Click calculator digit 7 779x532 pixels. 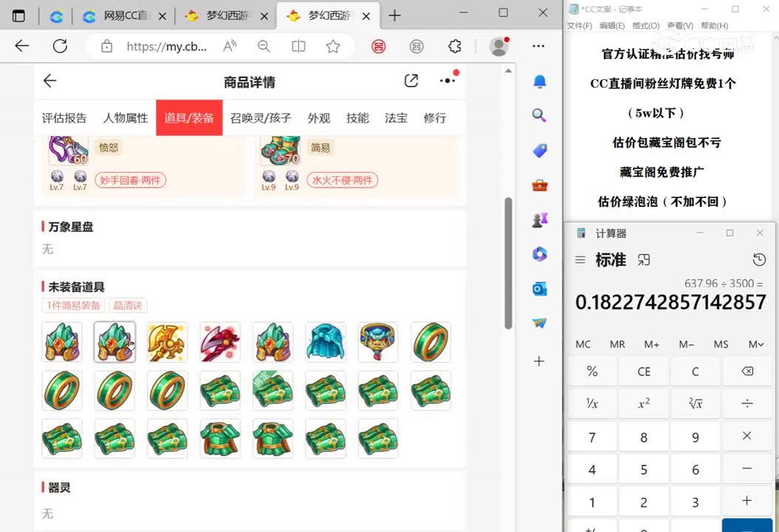[x=592, y=437]
